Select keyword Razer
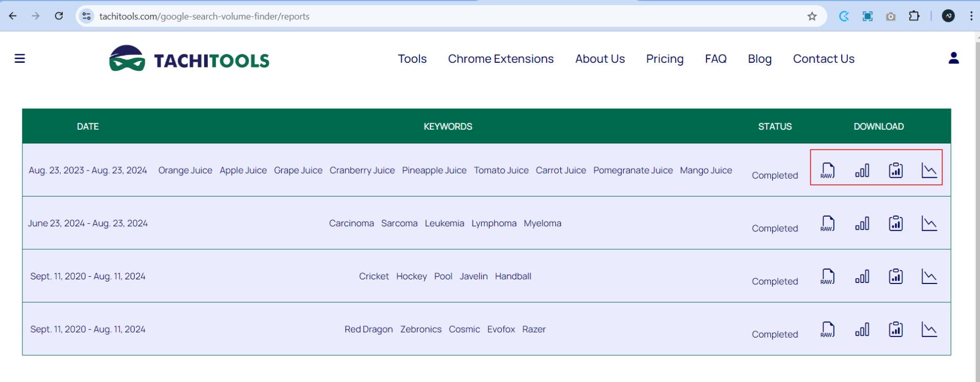The image size is (980, 382). (x=534, y=329)
